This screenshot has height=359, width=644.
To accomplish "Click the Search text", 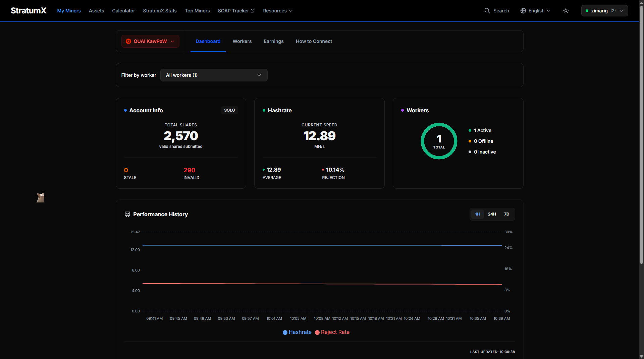I will click(501, 11).
